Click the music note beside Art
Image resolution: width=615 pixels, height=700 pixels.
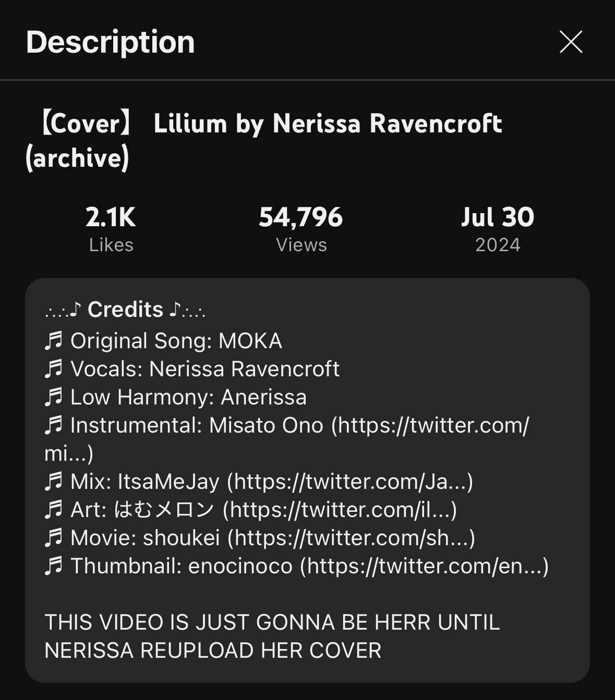coord(53,510)
